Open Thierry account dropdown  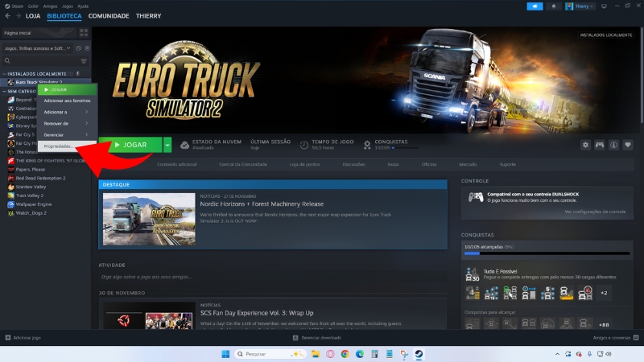(580, 6)
